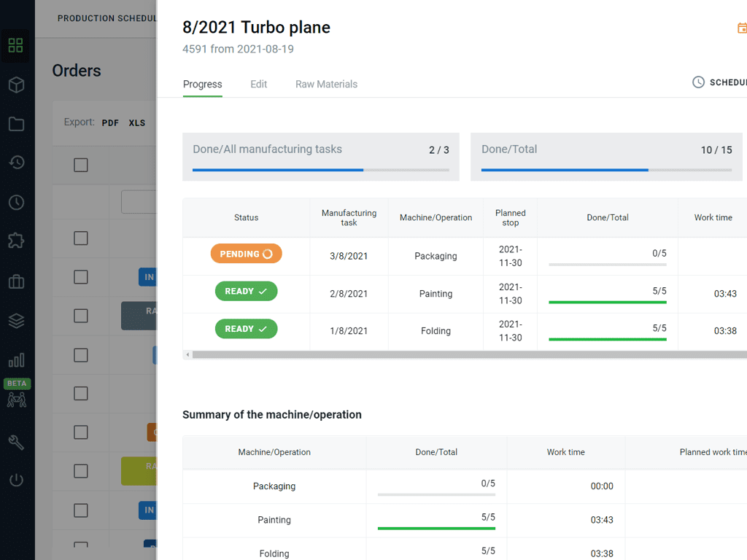
Task: Export orders as PDF
Action: pos(110,123)
